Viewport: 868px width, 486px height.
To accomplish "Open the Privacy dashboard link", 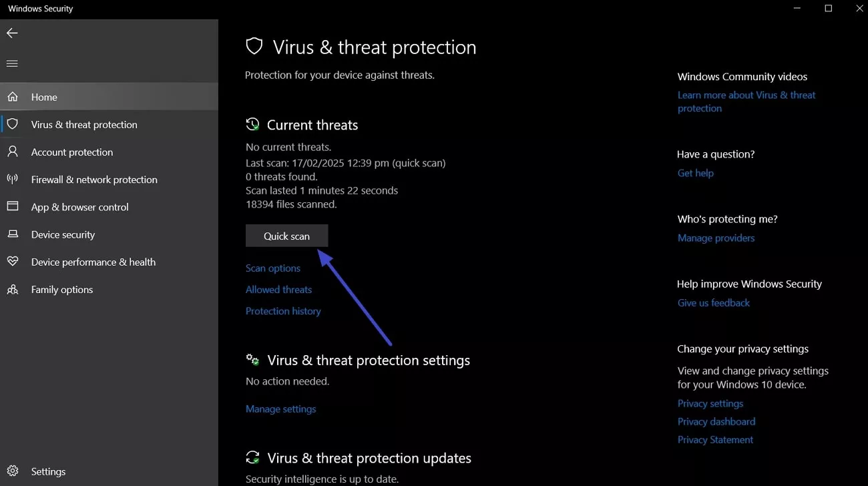I will 716,421.
